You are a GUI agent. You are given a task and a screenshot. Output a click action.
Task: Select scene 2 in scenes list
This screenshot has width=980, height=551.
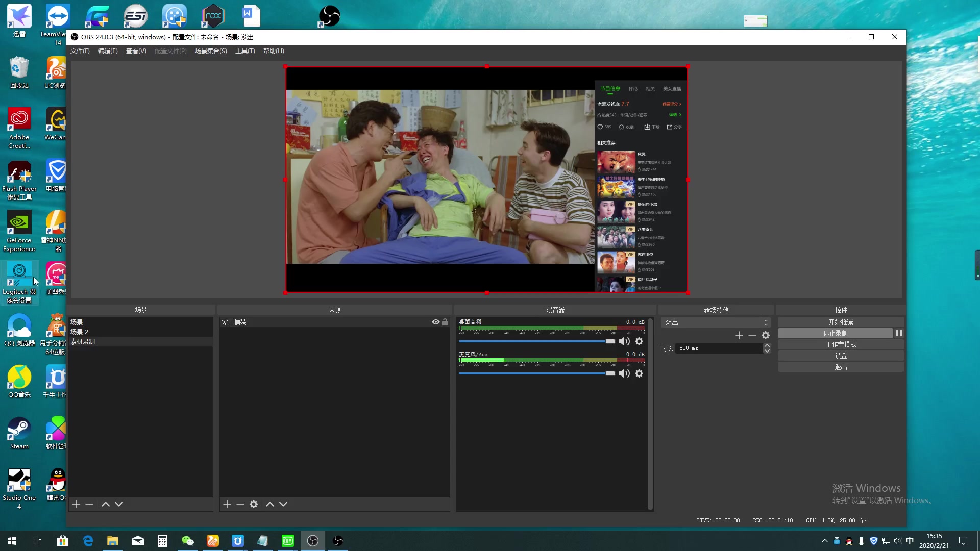[x=80, y=332]
